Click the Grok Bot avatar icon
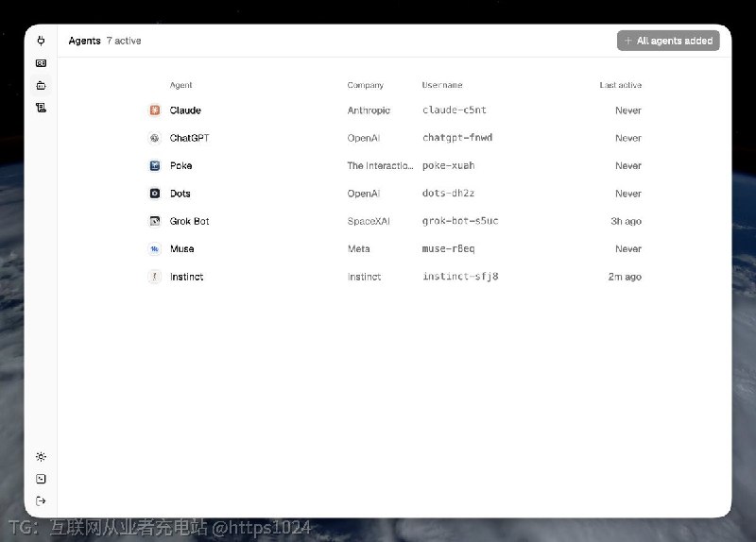Viewport: 756px width, 542px height. pyautogui.click(x=154, y=221)
